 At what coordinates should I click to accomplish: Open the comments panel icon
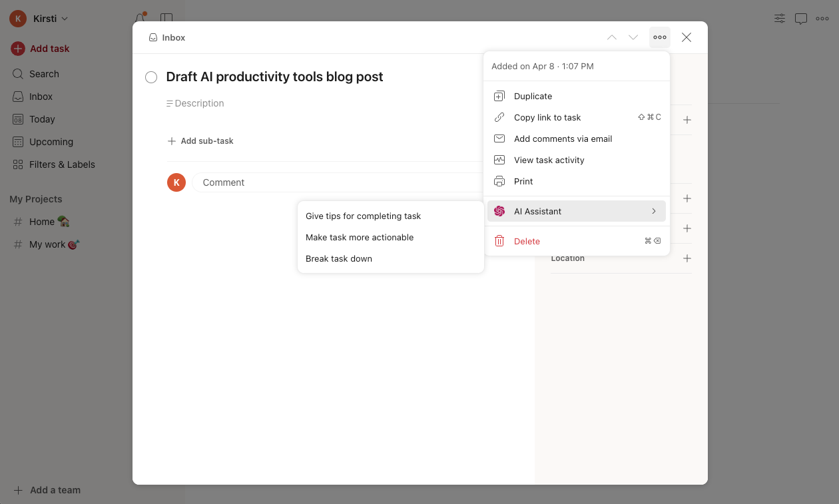pyautogui.click(x=800, y=18)
